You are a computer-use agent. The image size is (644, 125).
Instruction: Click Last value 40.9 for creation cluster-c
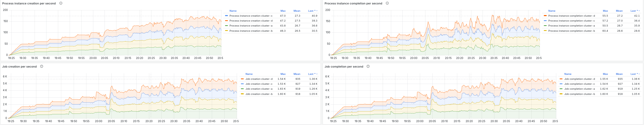tap(314, 16)
